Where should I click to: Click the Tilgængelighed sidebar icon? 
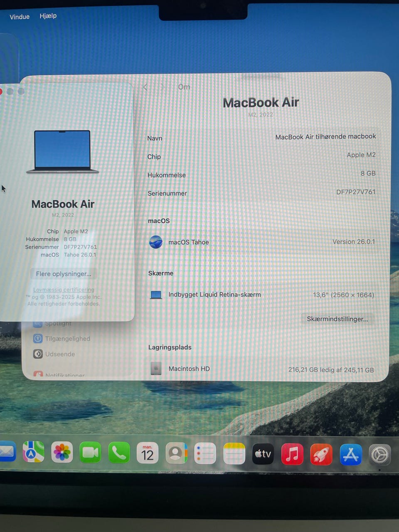38,338
